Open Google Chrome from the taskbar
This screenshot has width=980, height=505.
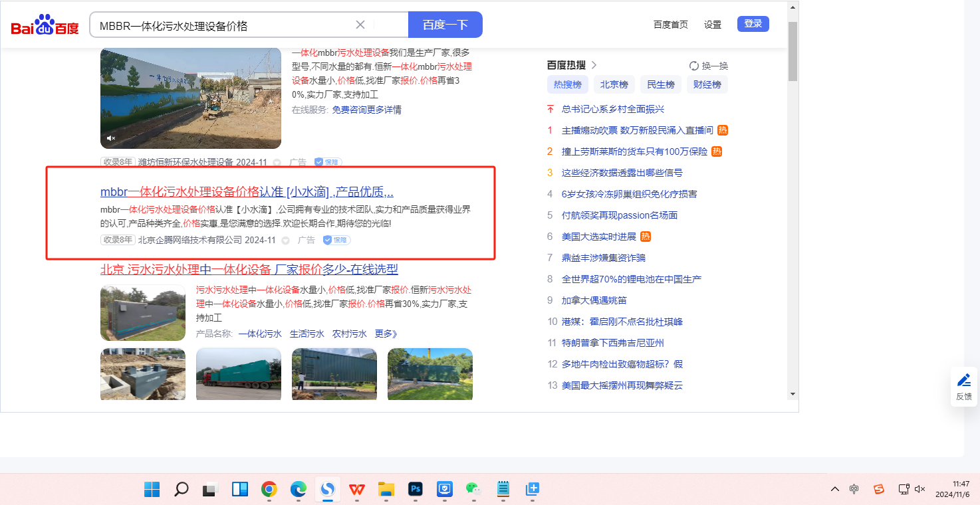(x=269, y=489)
